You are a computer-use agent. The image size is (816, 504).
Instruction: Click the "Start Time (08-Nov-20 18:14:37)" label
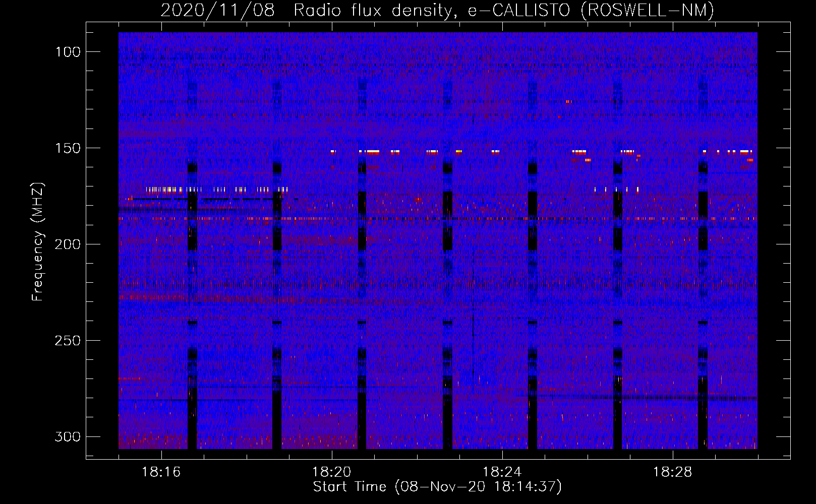pos(437,487)
